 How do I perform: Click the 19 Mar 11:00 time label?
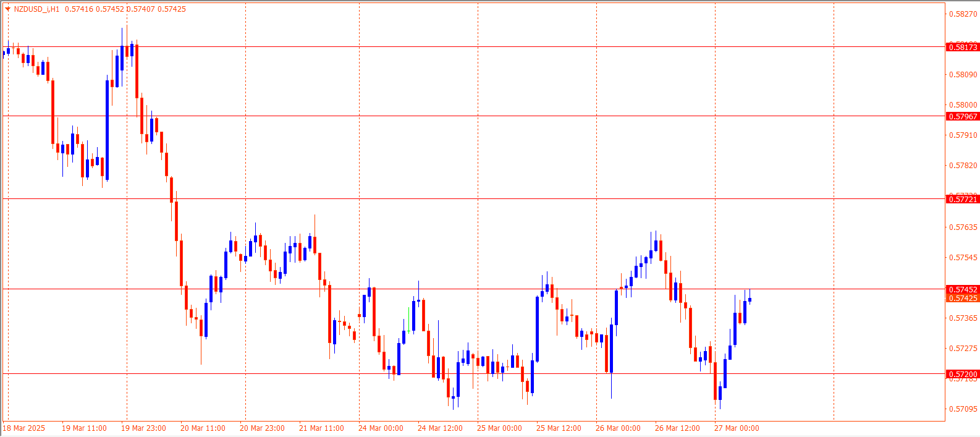click(84, 428)
